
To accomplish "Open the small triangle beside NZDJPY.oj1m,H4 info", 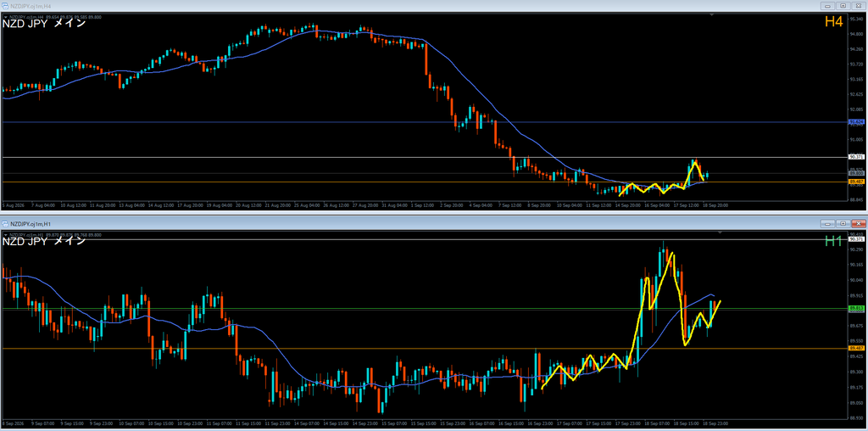I will click(x=5, y=17).
